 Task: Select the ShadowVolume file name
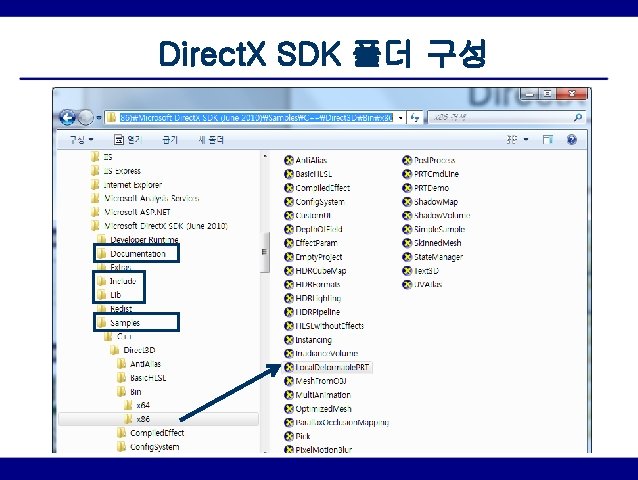[x=442, y=216]
